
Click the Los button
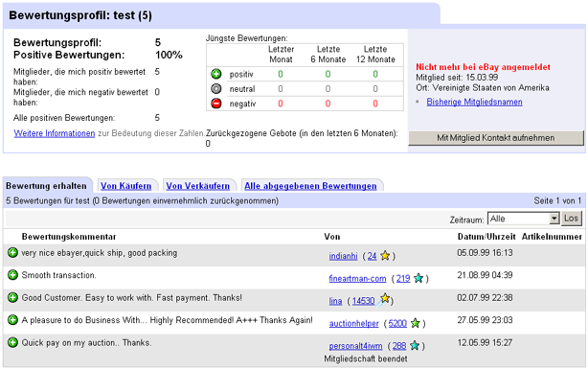click(571, 219)
